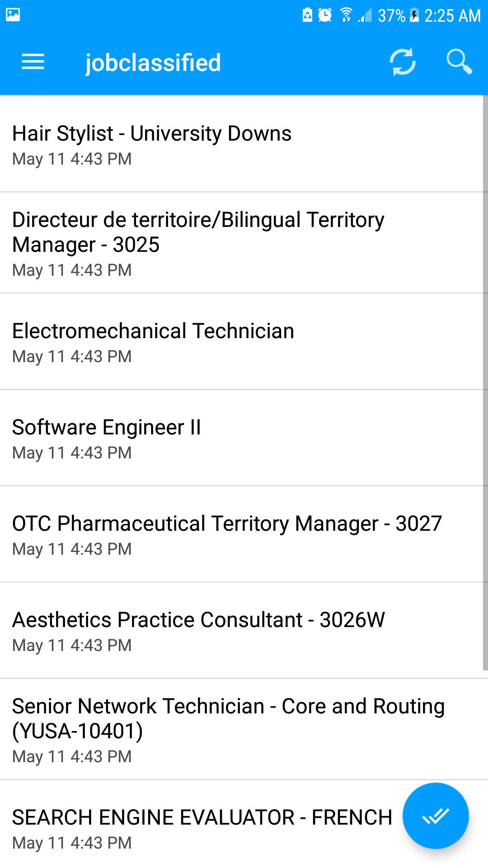Tap the Wi-Fi status icon

[x=346, y=15]
